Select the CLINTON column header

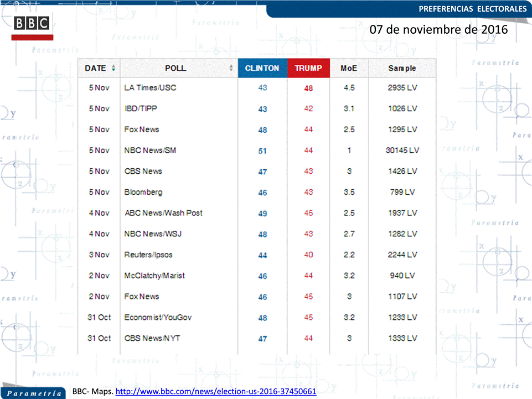262,68
